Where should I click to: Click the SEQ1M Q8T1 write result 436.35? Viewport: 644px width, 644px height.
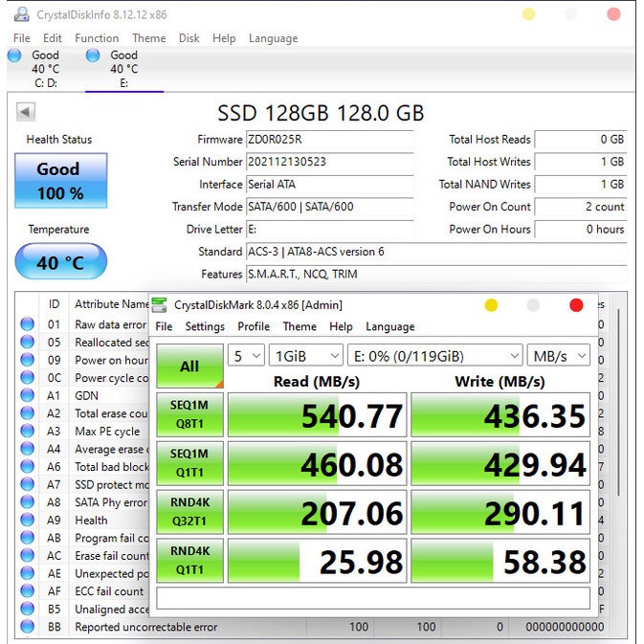(500, 415)
